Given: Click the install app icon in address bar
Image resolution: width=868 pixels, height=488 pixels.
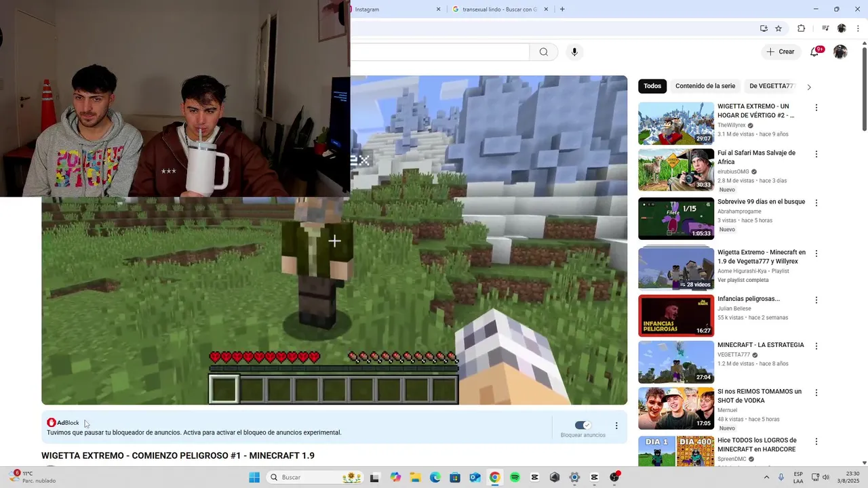Looking at the screenshot, I should 764,28.
